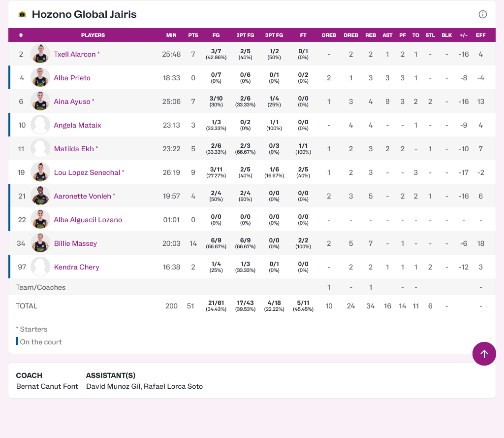Open Lou Lopez Senechal's profile link
Viewport: 504px width, 438px height.
(87, 172)
